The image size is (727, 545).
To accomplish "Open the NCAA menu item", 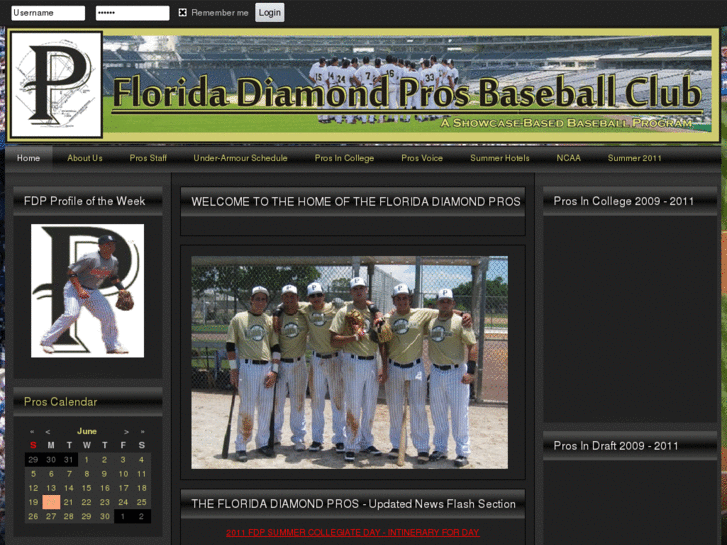I will 568,158.
